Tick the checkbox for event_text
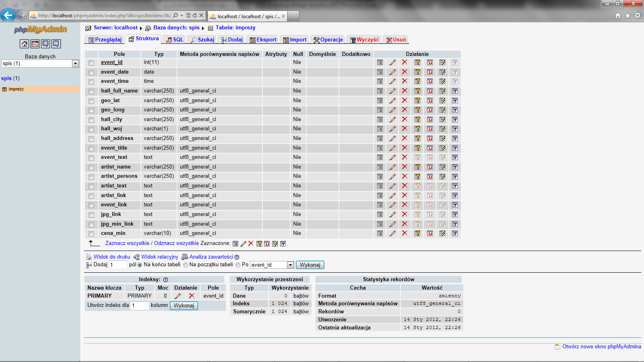644x362 pixels. pyautogui.click(x=91, y=158)
